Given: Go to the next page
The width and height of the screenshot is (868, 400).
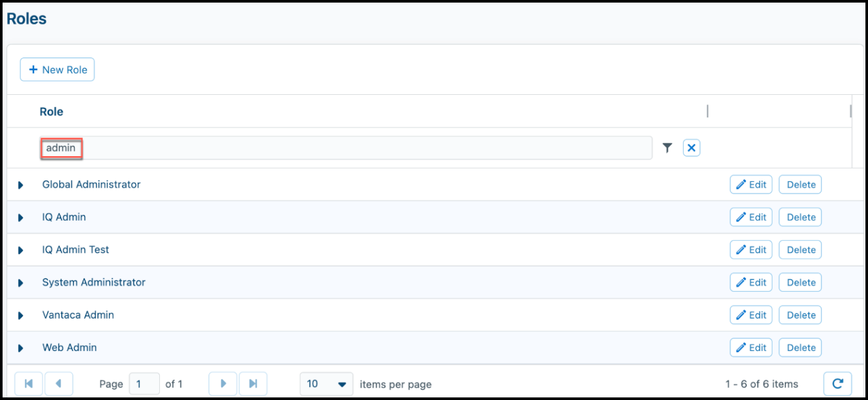Looking at the screenshot, I should click(223, 384).
